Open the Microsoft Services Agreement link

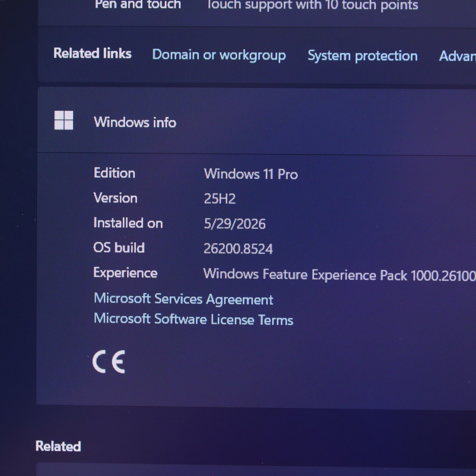pos(183,299)
